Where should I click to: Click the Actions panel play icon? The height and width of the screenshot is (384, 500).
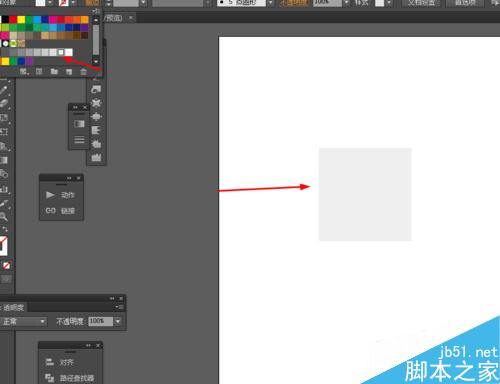tap(50, 195)
